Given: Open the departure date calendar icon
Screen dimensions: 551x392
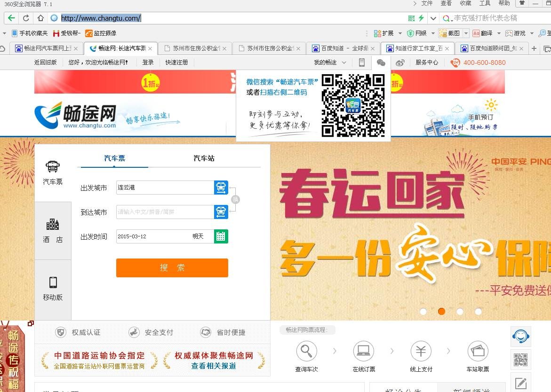Looking at the screenshot, I should pyautogui.click(x=221, y=236).
